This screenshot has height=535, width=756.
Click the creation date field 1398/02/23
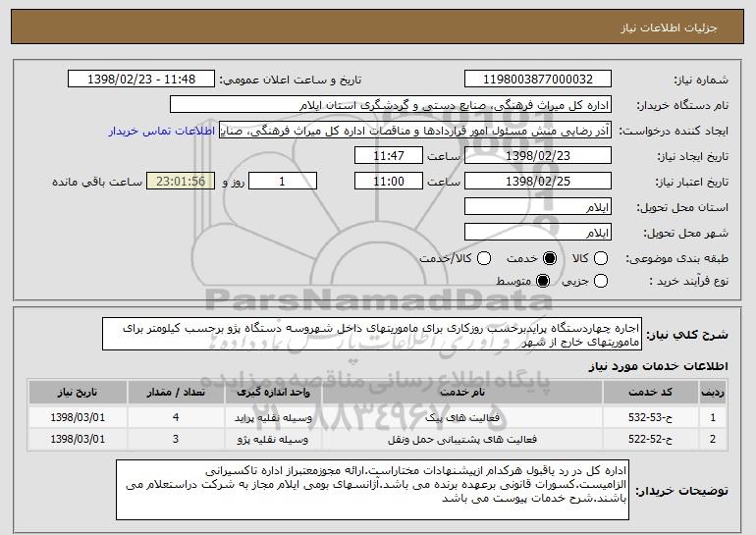click(x=538, y=156)
